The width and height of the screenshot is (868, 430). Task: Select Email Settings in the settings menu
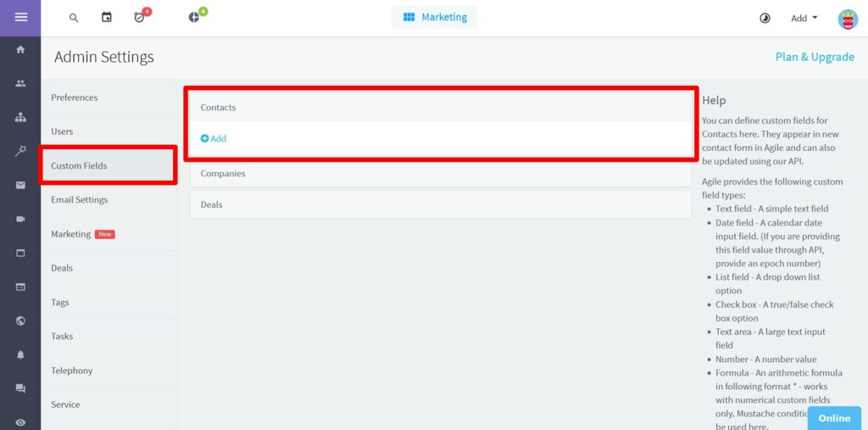80,200
